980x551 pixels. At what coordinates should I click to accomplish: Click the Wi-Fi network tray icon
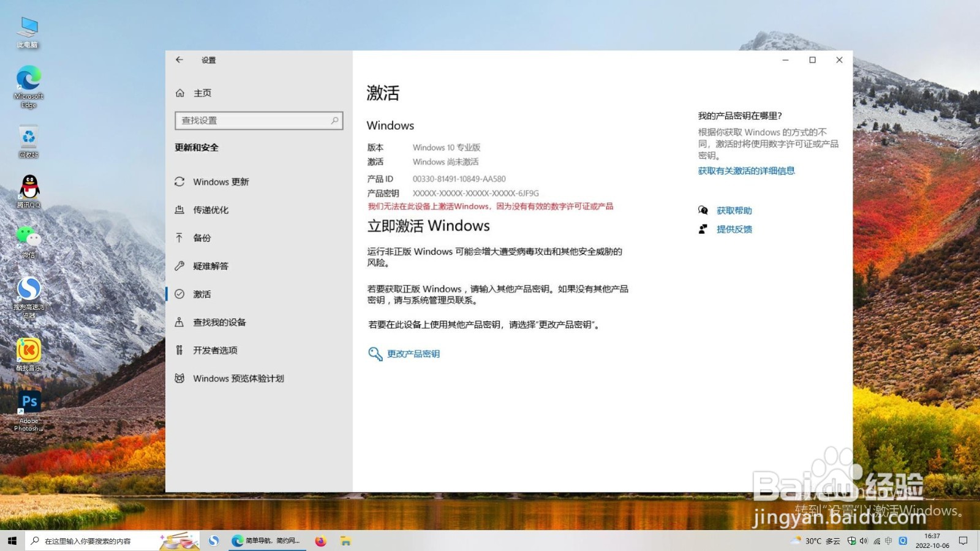point(876,541)
